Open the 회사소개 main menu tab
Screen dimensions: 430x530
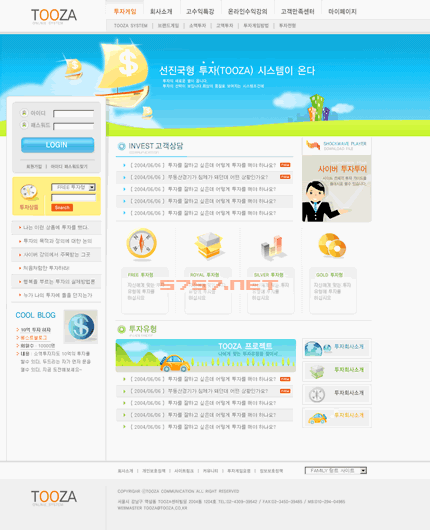point(161,11)
